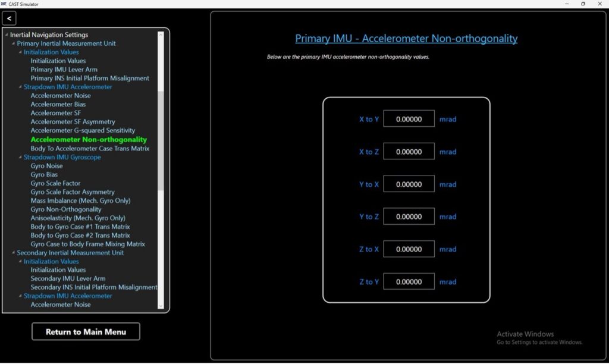
Task: Click the tree panel scroll down arrow
Action: tap(160, 306)
